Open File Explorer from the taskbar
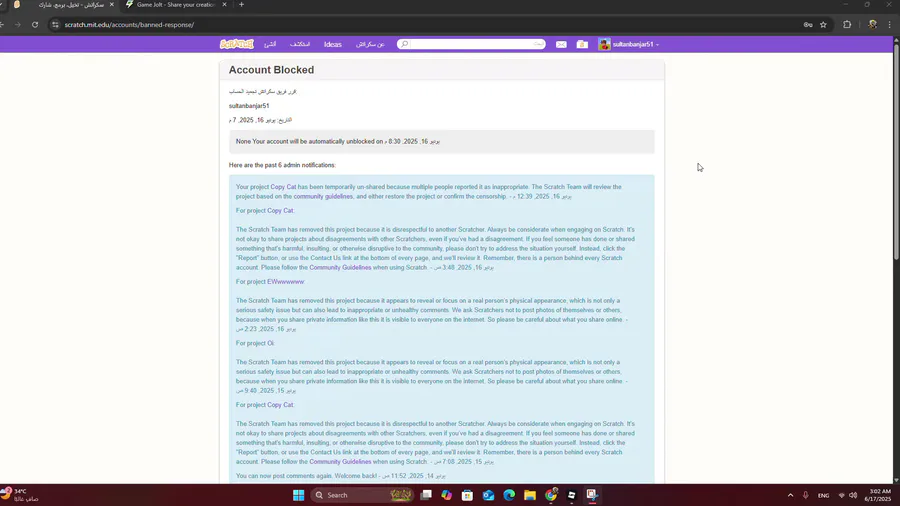 [530, 495]
